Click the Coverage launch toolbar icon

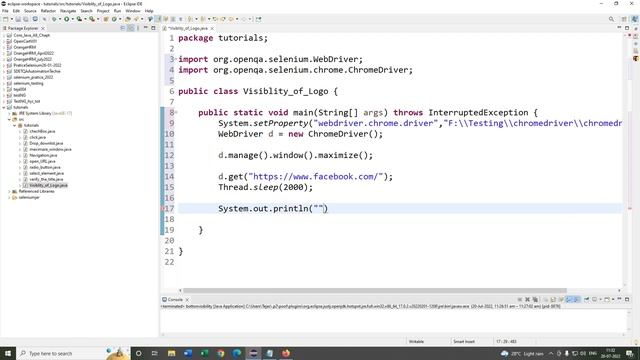pos(79,19)
